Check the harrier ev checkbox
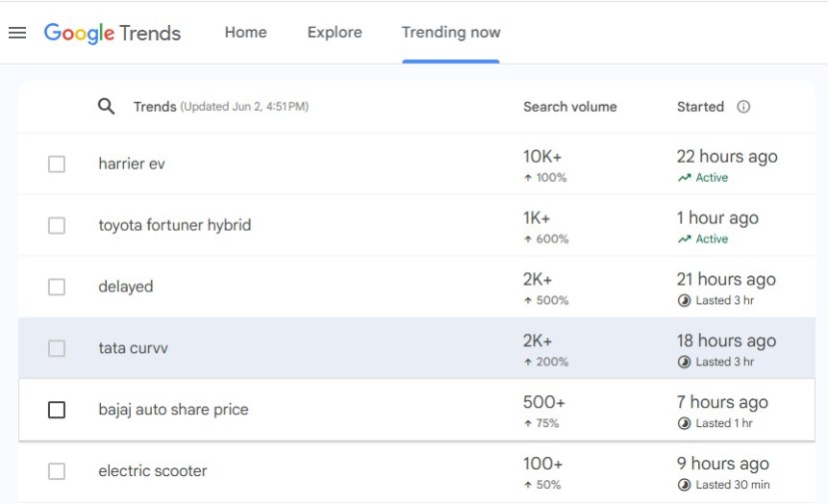Screen dimensions: 828x504 pyautogui.click(x=57, y=164)
